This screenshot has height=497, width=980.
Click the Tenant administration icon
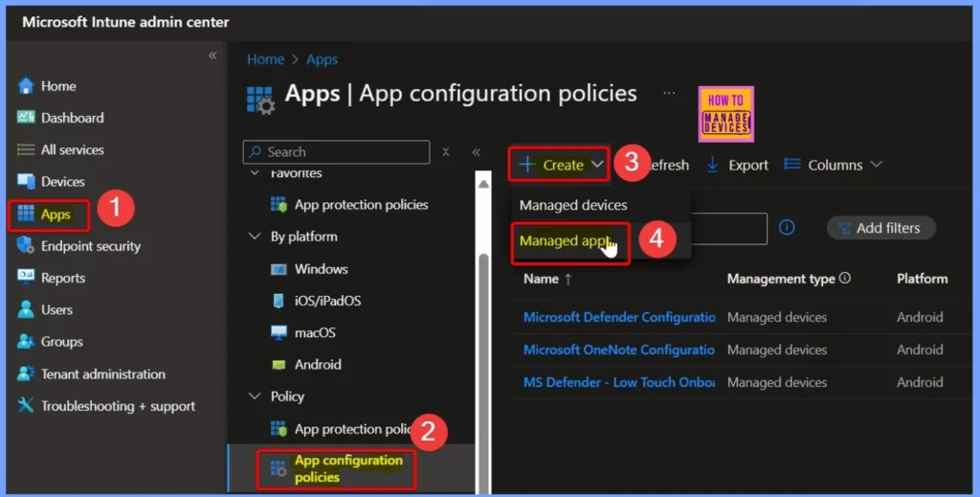[26, 373]
